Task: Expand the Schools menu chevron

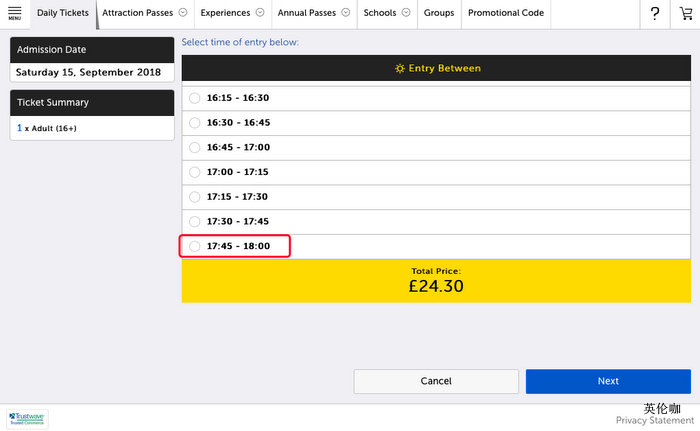Action: click(x=405, y=13)
